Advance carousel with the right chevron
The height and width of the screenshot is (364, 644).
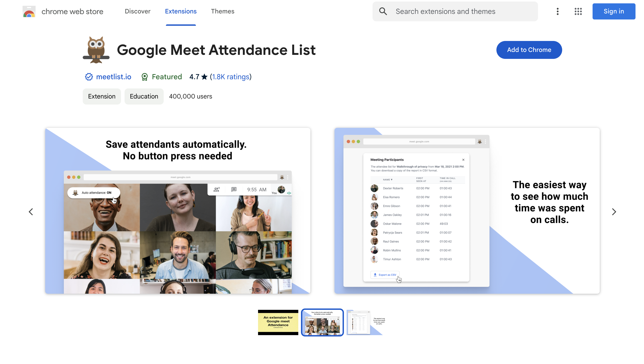point(614,212)
